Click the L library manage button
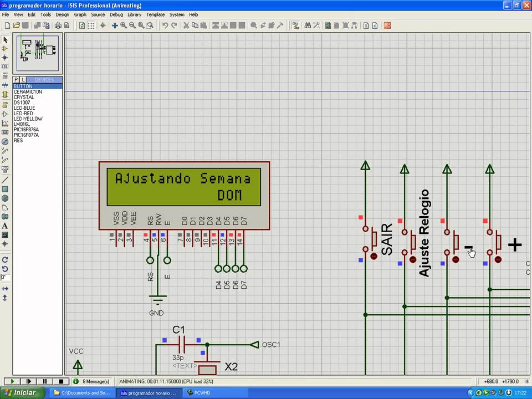 (x=23, y=80)
